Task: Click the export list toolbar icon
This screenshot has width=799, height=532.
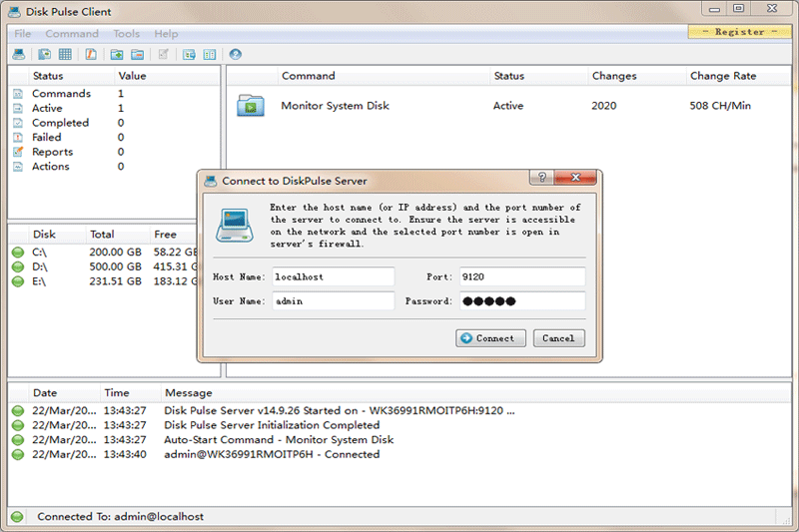Action: 189,54
